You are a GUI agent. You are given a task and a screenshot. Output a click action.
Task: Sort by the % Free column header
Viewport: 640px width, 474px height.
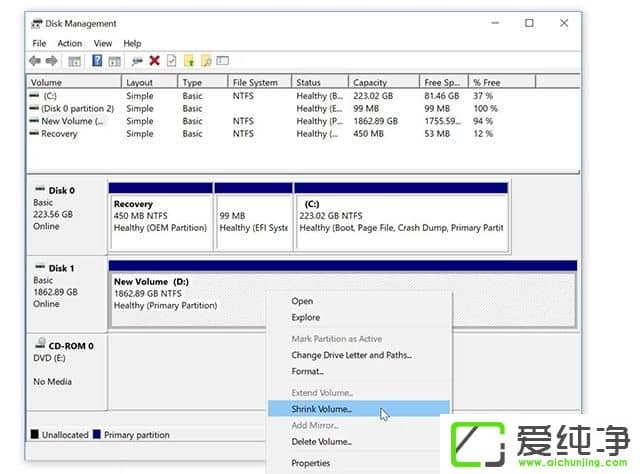coord(502,82)
